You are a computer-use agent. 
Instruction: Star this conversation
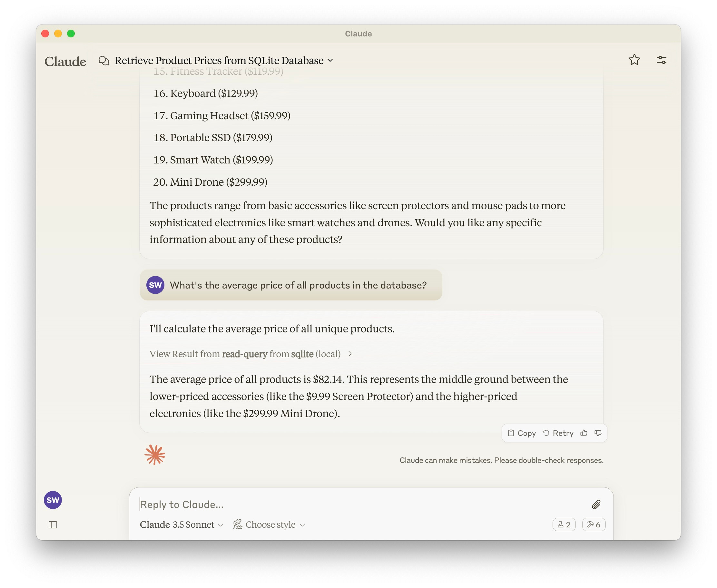coord(634,60)
